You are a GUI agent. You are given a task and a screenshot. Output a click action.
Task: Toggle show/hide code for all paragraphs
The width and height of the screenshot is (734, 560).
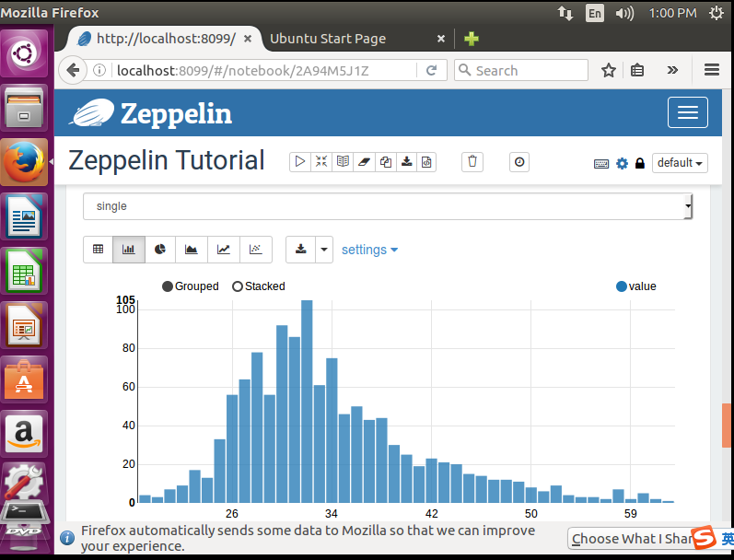tap(321, 162)
